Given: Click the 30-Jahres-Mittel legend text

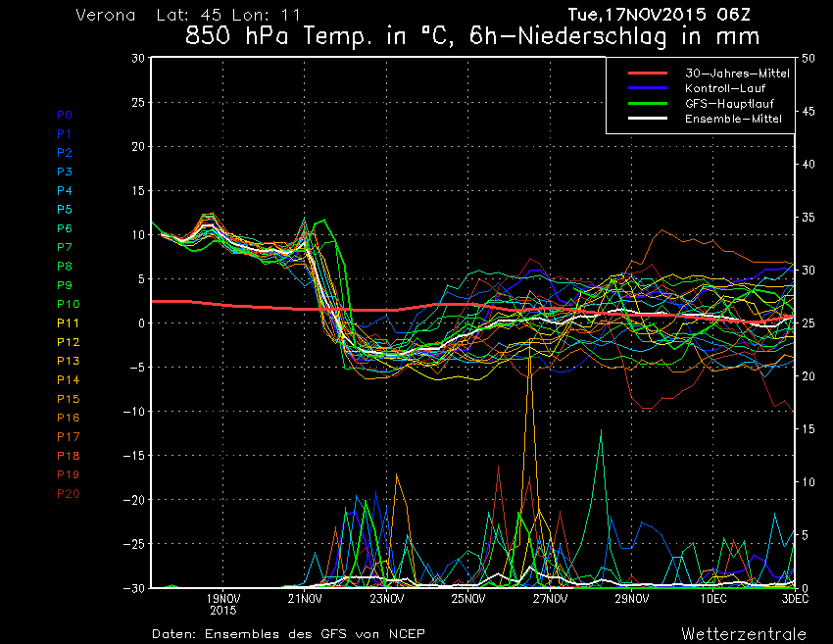Looking at the screenshot, I should 737,74.
